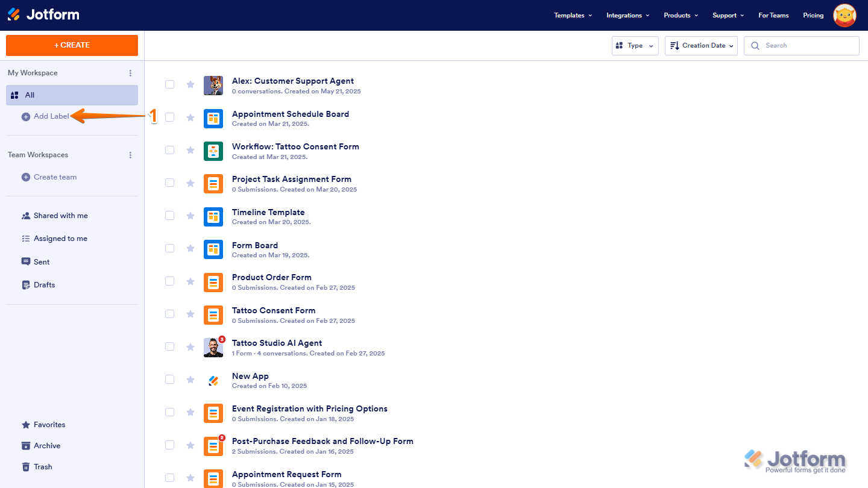Favorite the Product Order Form

tap(190, 281)
